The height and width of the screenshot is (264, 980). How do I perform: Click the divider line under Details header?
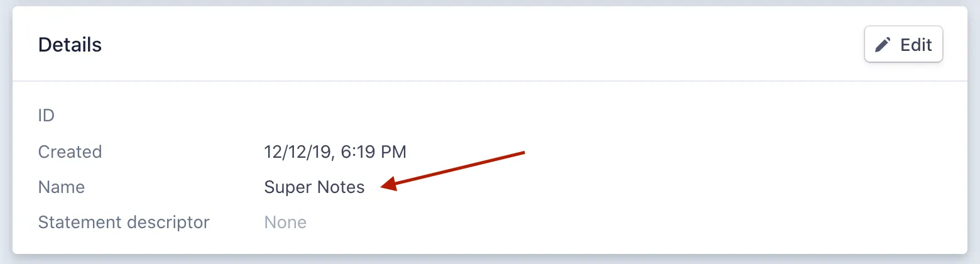490,81
